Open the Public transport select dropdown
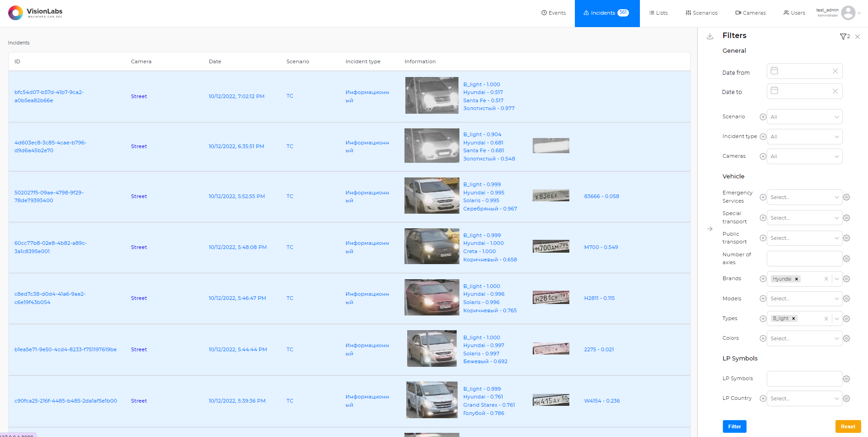The width and height of the screenshot is (868, 437). coord(804,238)
